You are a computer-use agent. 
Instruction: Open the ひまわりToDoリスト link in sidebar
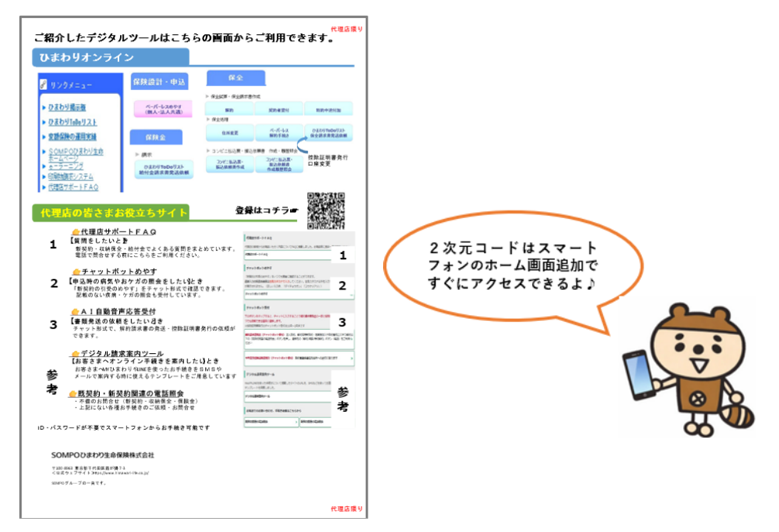pyautogui.click(x=72, y=122)
